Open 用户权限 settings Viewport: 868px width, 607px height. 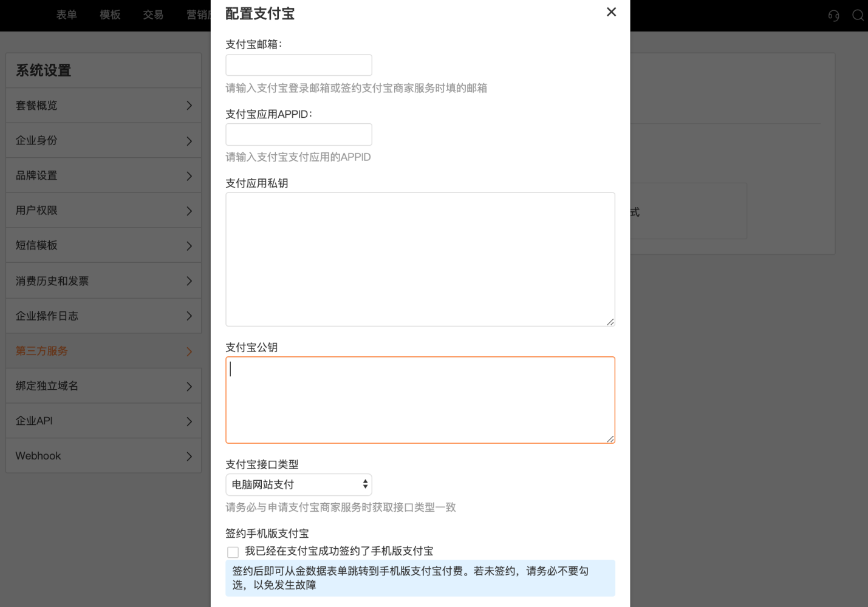tap(103, 211)
